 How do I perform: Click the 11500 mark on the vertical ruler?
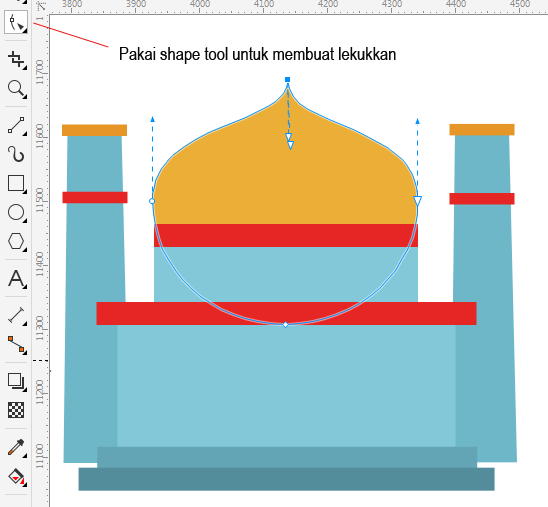(40, 200)
